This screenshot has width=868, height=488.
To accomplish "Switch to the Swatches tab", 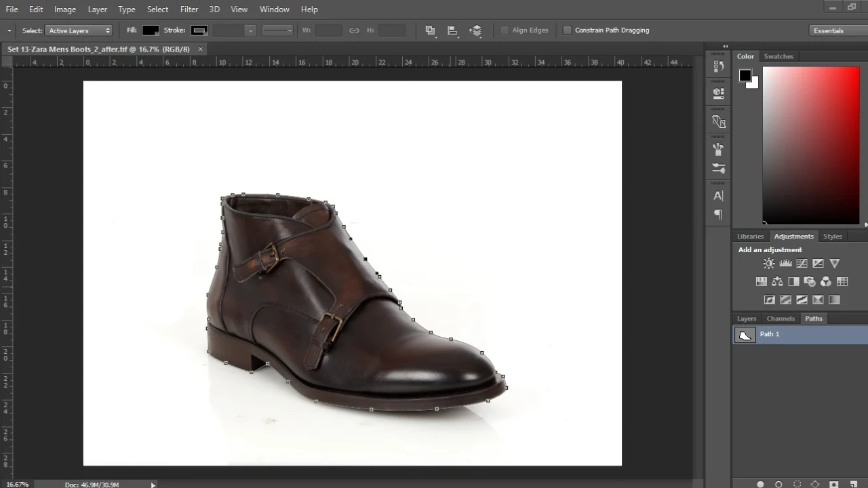I will coord(778,56).
